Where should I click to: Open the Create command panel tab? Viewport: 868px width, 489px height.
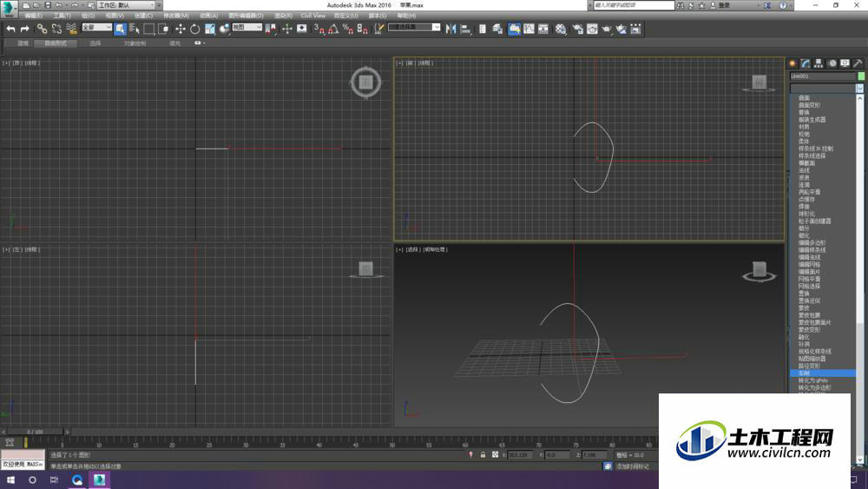click(x=792, y=63)
